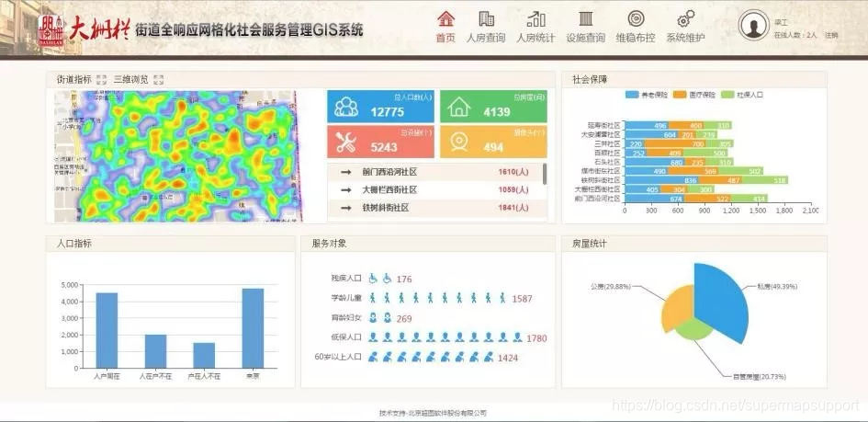
Task: Click the 学龄儿童 value 1587
Action: pyautogui.click(x=522, y=299)
